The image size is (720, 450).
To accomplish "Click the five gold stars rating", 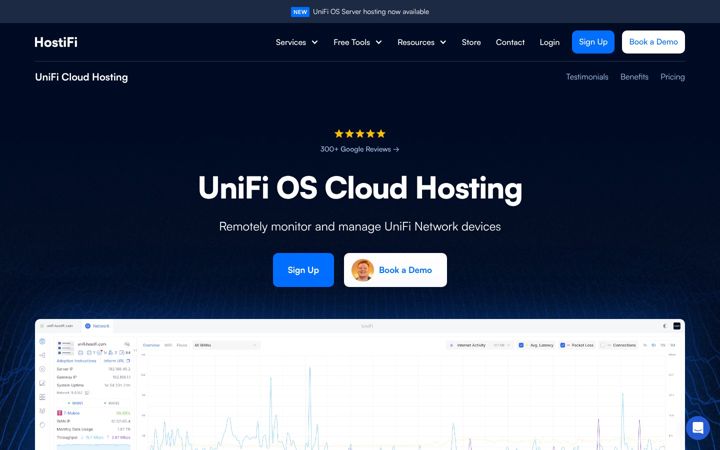I will [x=360, y=134].
